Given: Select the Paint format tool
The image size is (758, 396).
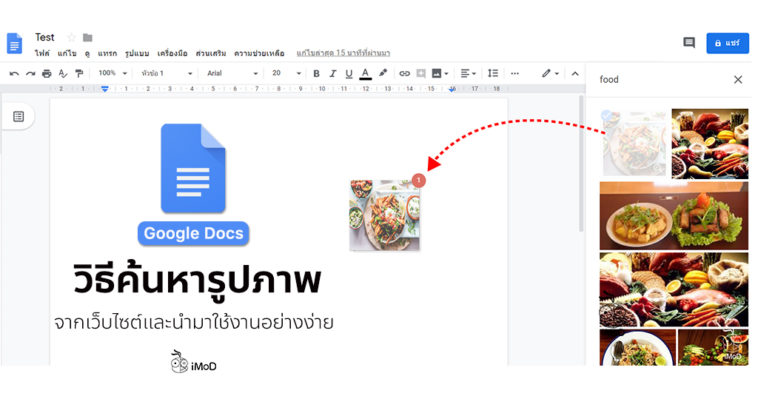Looking at the screenshot, I should pos(79,73).
